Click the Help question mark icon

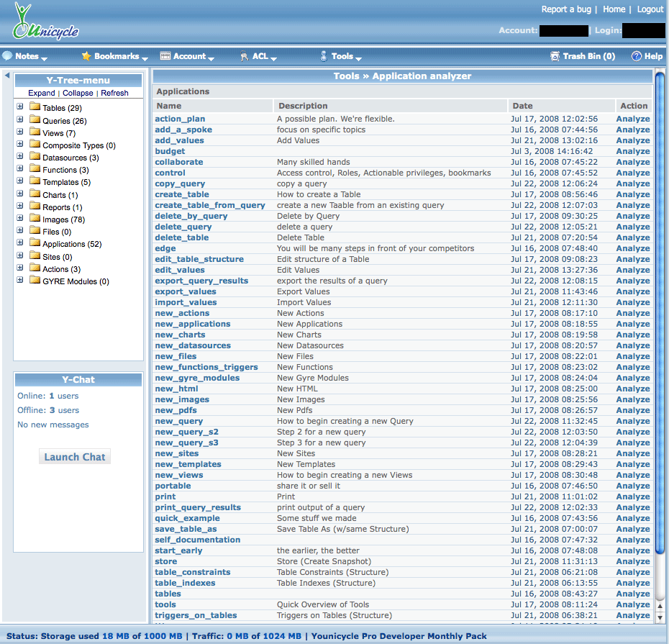coord(636,56)
